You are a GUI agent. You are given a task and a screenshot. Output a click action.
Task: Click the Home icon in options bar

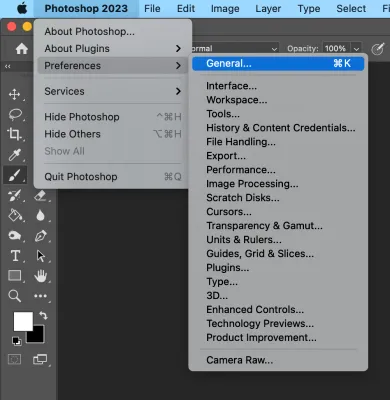click(x=22, y=49)
